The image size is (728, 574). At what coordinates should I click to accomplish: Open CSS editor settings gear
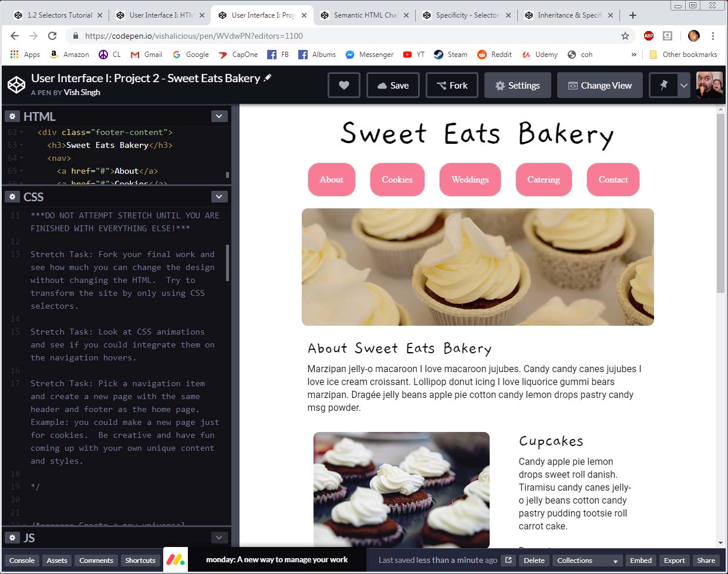[12, 197]
